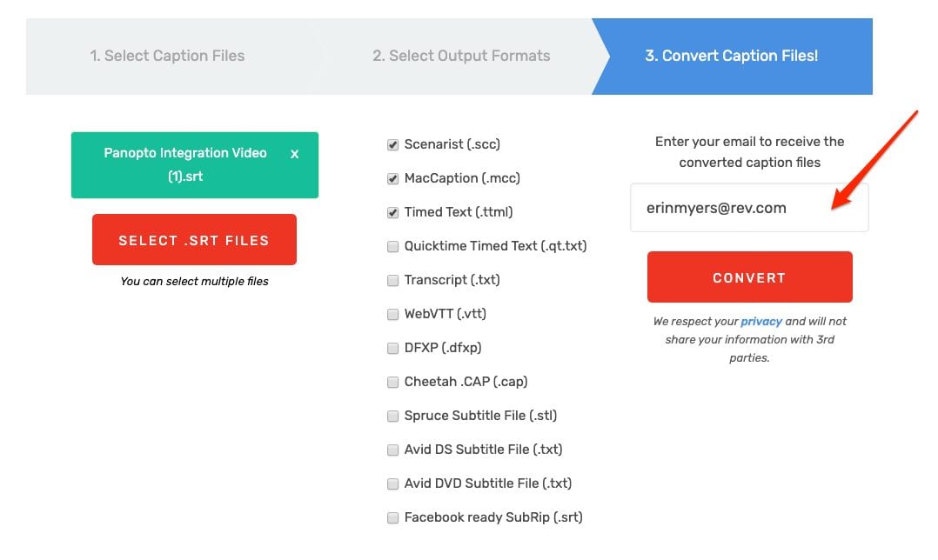Tick the DFXP (.dfxp) checkbox

[393, 349]
